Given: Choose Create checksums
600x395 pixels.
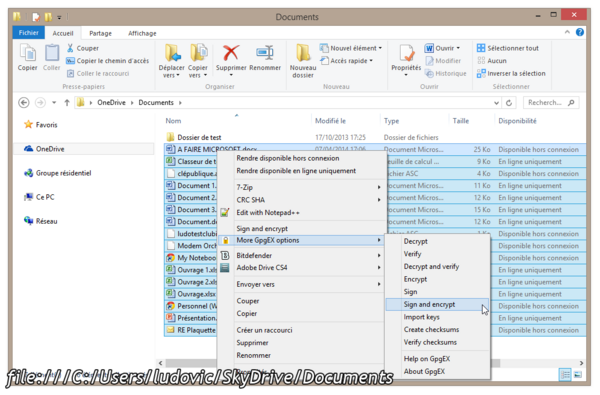Looking at the screenshot, I should [x=438, y=330].
